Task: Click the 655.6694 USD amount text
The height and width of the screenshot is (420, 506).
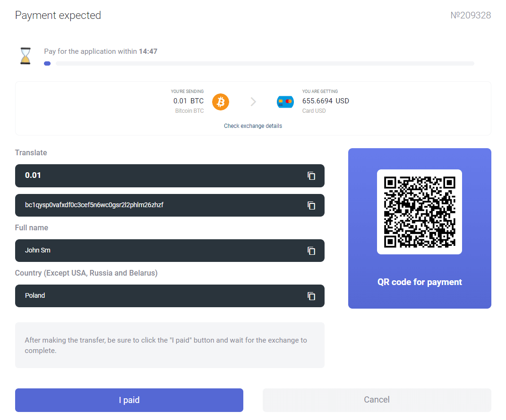Action: [326, 101]
